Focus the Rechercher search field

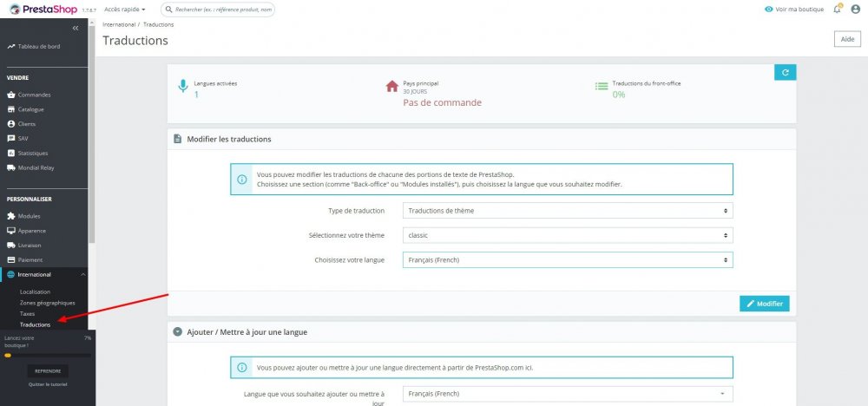pos(218,10)
